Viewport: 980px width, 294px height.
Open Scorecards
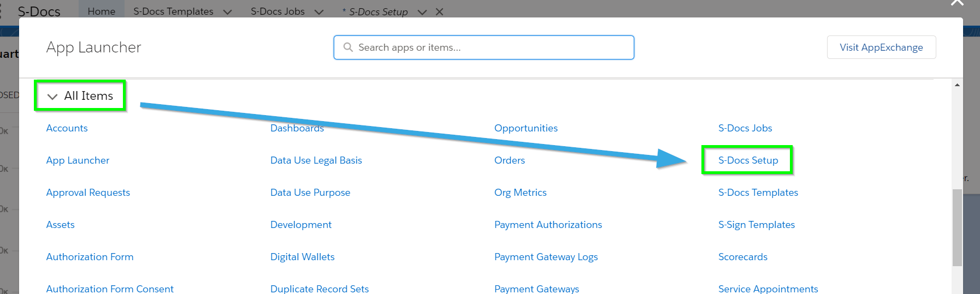[743, 257]
